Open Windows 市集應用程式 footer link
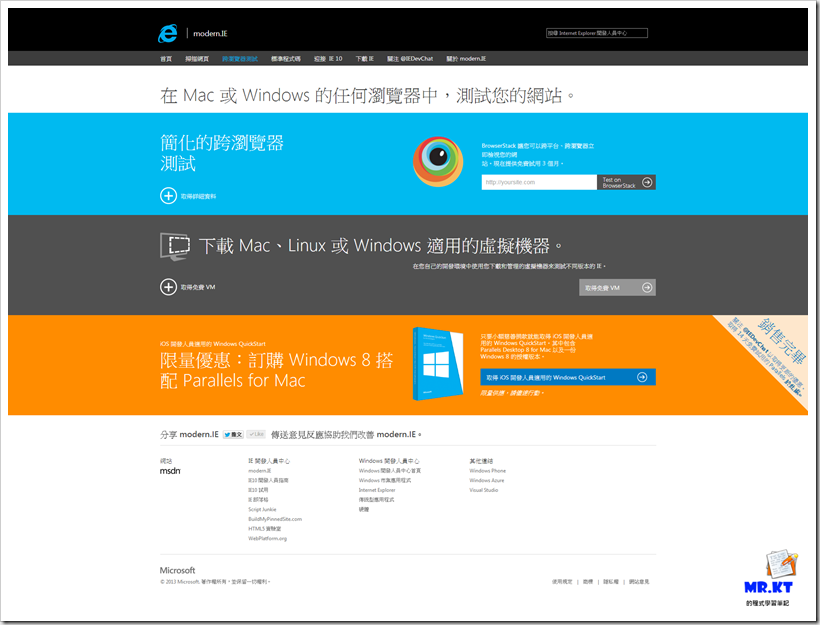 point(385,480)
